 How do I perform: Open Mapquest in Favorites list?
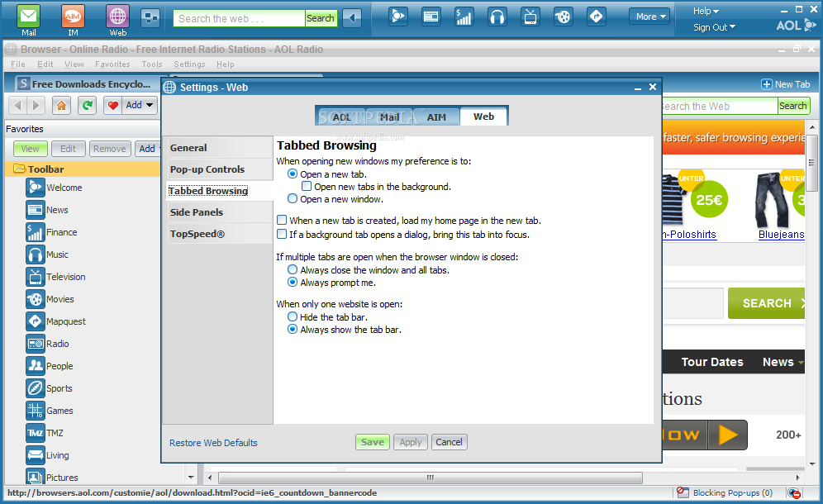click(55, 321)
